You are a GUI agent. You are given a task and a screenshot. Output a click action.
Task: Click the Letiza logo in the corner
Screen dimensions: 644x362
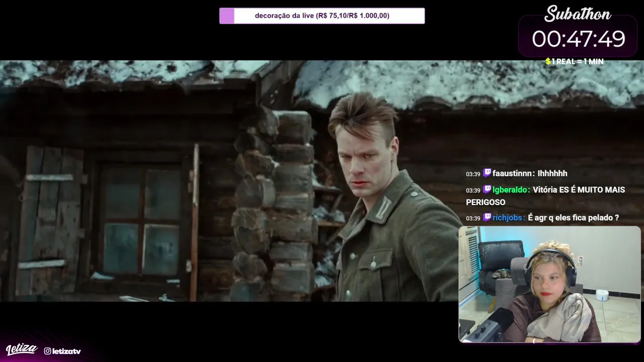22,349
